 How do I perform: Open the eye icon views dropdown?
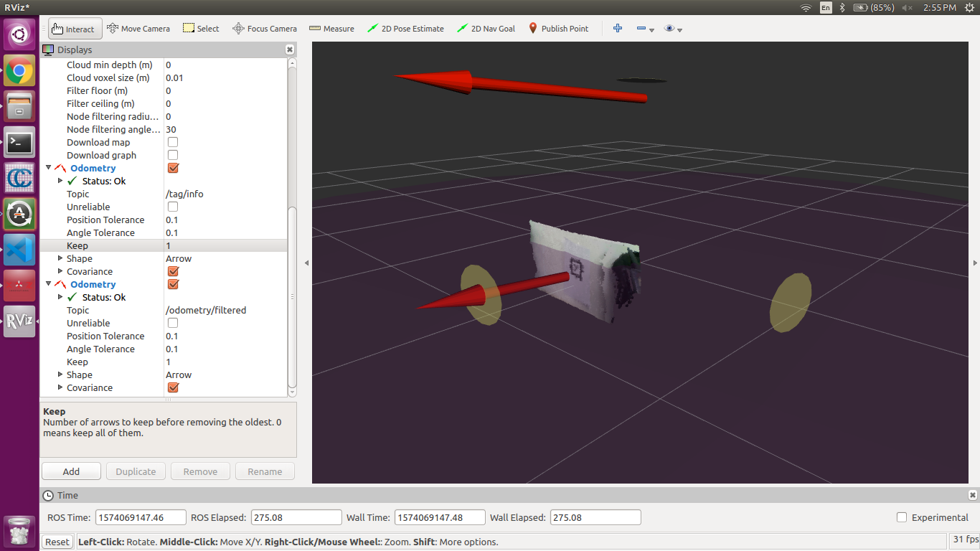(x=672, y=29)
